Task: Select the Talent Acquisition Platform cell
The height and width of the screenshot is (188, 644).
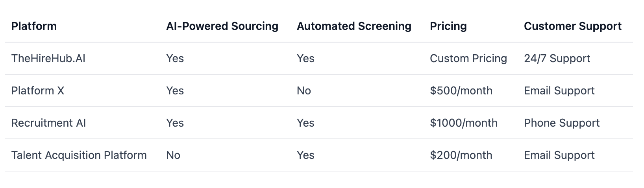Action: point(79,155)
